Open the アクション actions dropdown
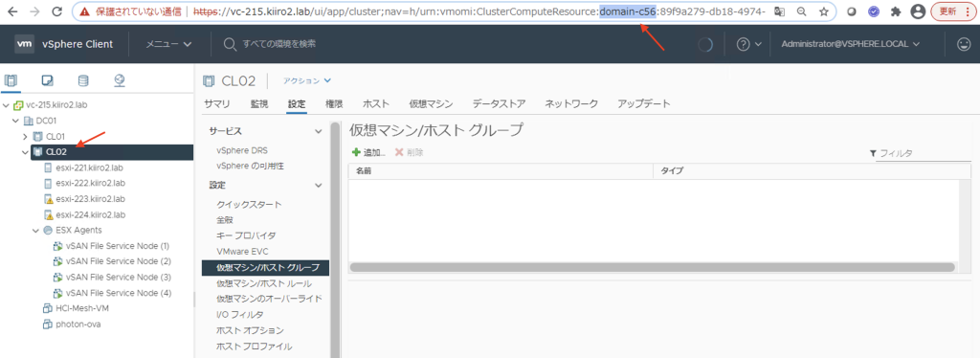Viewport: 980px width, 358px height. [x=306, y=80]
